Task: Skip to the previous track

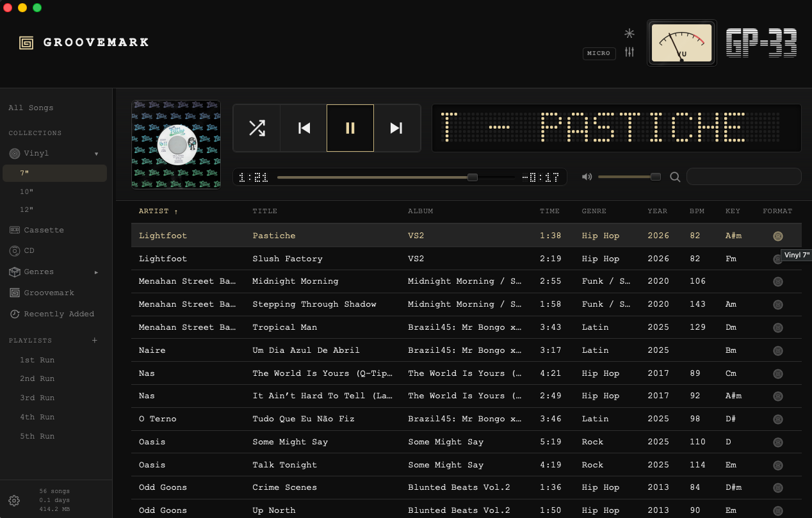Action: [304, 128]
